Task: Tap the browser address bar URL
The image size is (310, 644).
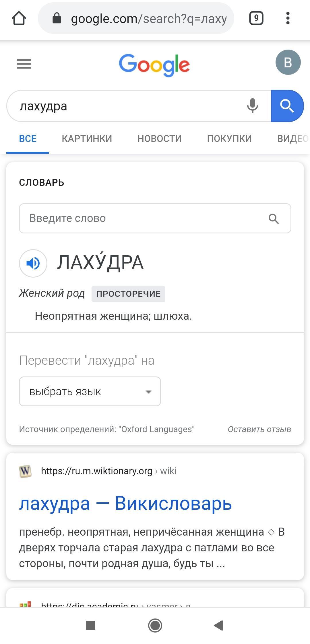Action: pyautogui.click(x=149, y=19)
